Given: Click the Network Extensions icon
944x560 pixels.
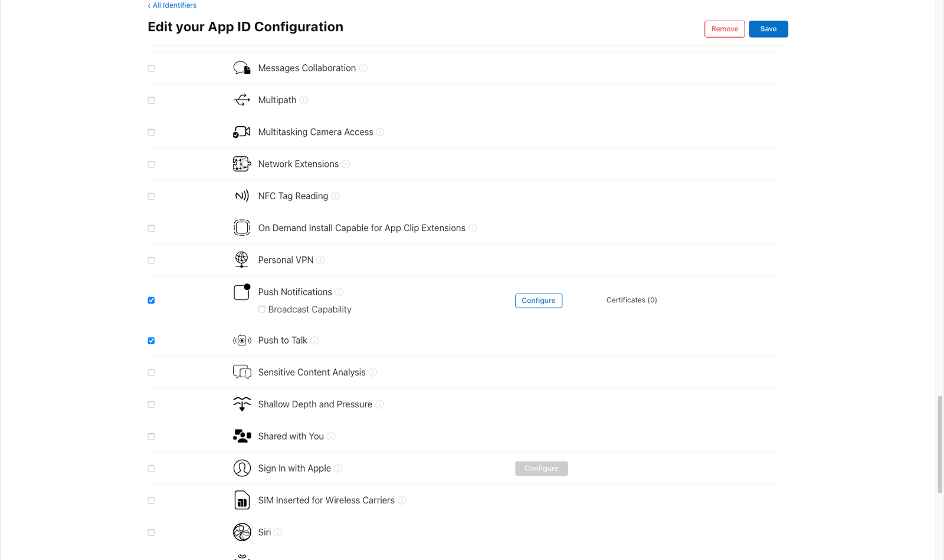Looking at the screenshot, I should point(242,164).
